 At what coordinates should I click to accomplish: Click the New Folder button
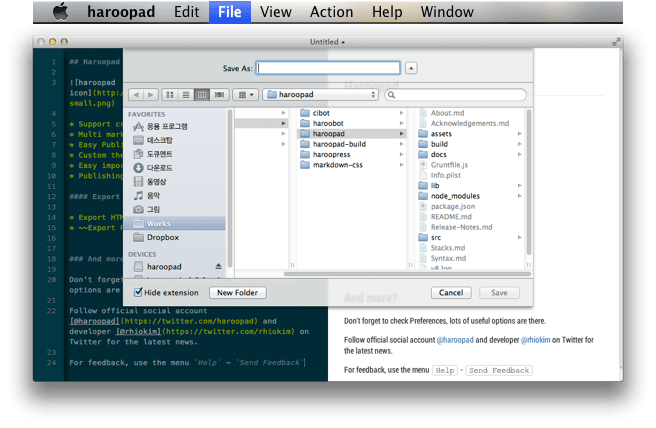pyautogui.click(x=237, y=292)
